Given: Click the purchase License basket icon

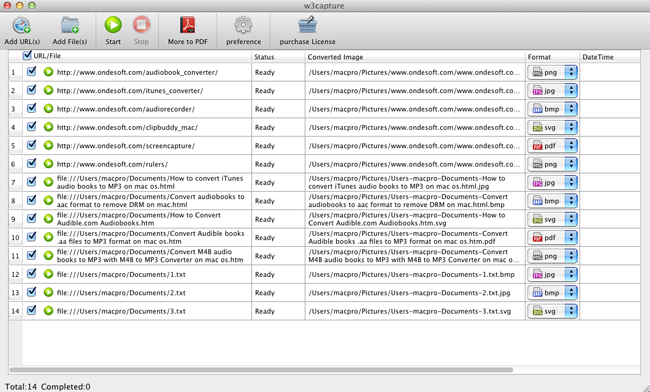Looking at the screenshot, I should point(307,25).
